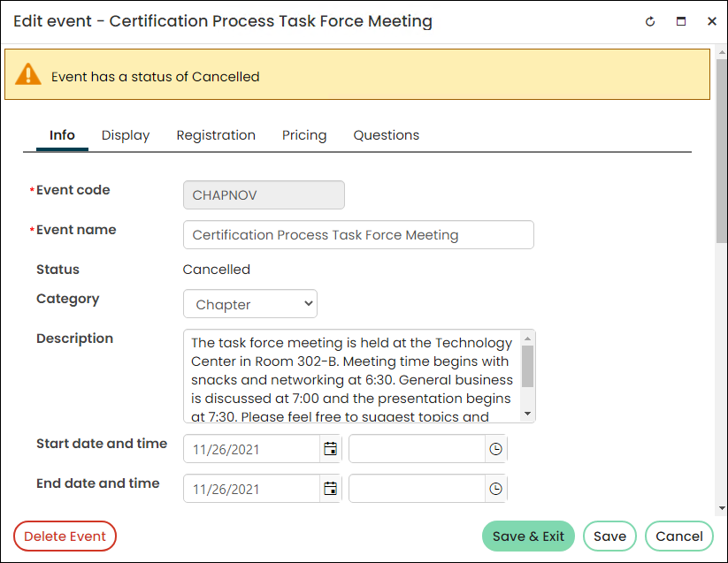Click the orange warning triangle icon
This screenshot has height=563, width=728.
pos(27,74)
